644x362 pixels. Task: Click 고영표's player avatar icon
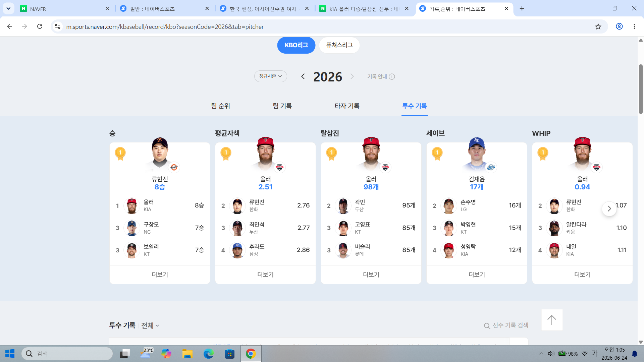(343, 228)
